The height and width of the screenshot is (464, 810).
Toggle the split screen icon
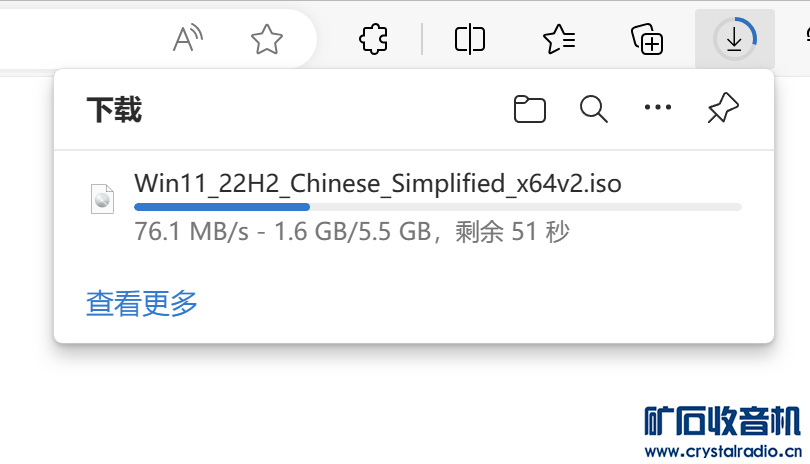pyautogui.click(x=470, y=39)
